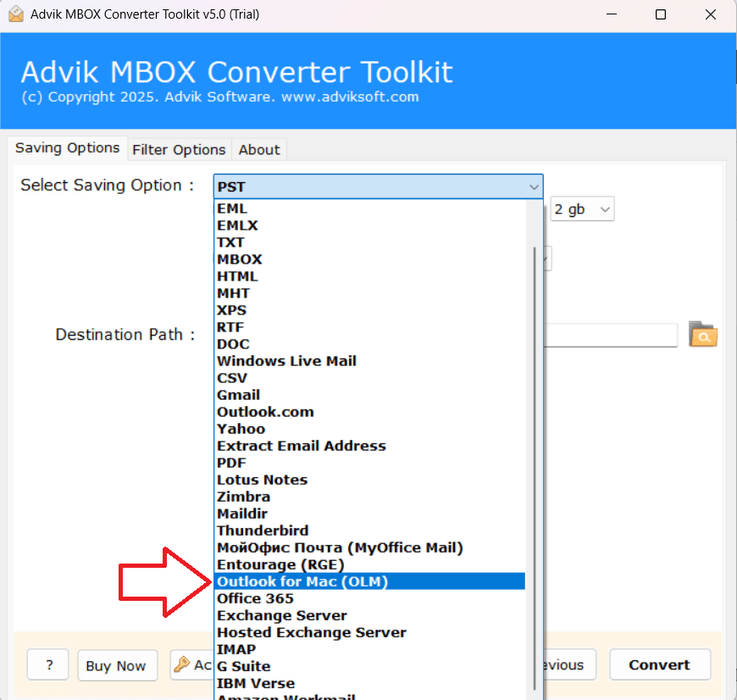Select Thunderbird in the list
The height and width of the screenshot is (700, 737).
369,531
